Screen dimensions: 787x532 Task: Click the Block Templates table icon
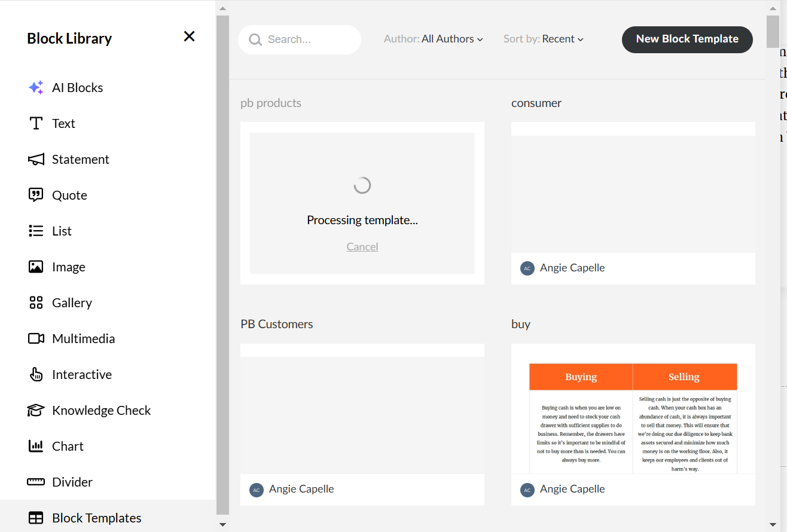coord(36,518)
